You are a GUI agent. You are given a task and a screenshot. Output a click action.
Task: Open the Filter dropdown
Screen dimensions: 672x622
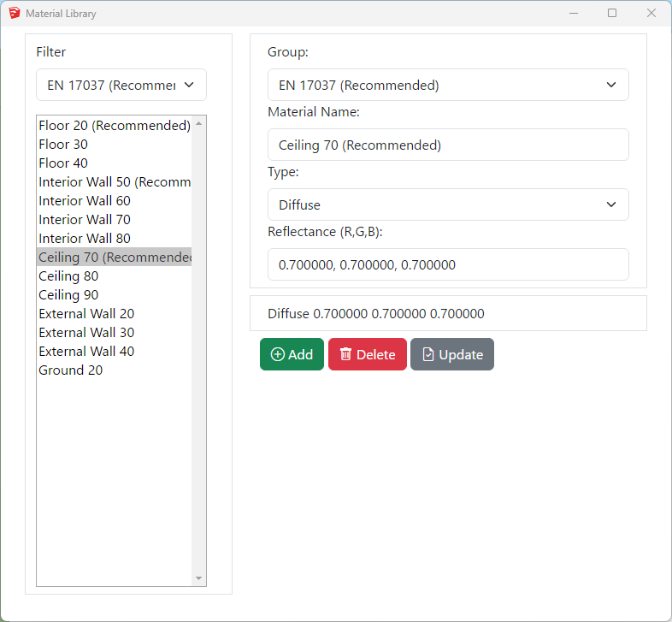[121, 86]
